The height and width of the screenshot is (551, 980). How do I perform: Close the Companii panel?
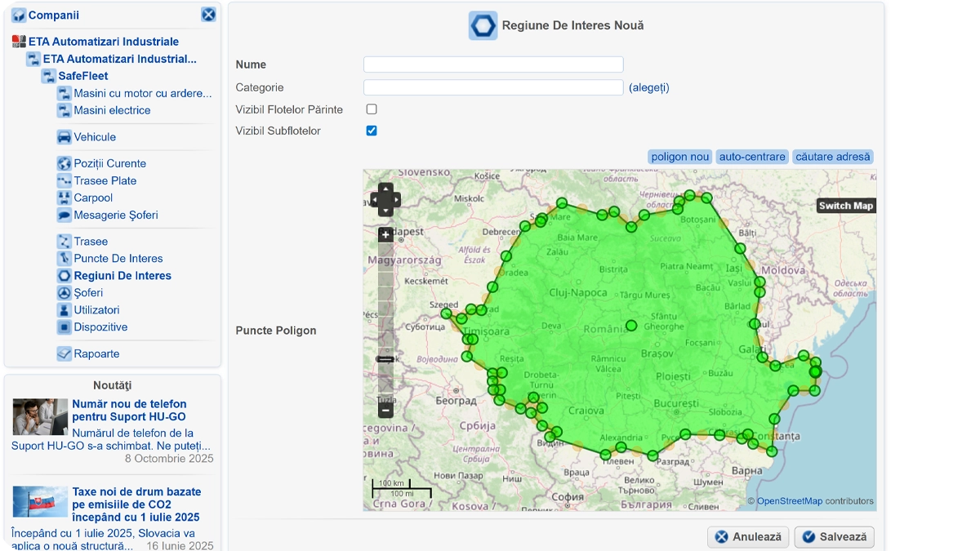pyautogui.click(x=208, y=15)
